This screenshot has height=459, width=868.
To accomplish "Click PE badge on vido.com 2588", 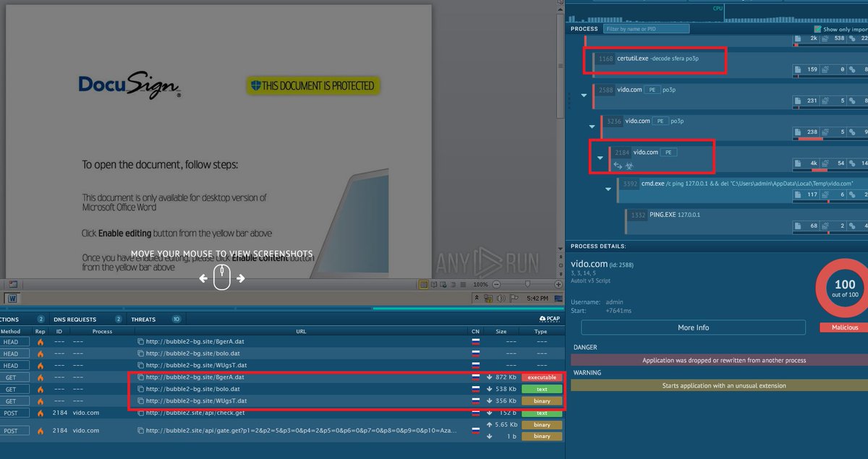I will pos(652,90).
